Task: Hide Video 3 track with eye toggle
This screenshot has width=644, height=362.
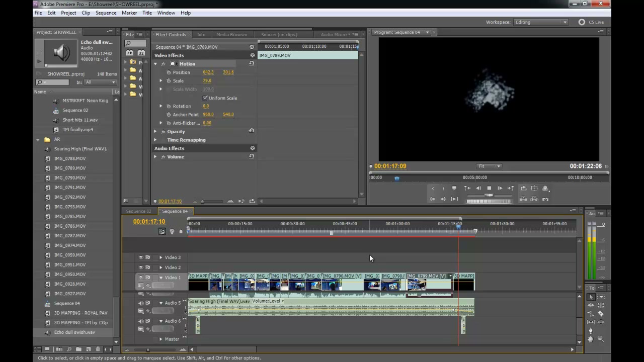Action: coord(141,257)
